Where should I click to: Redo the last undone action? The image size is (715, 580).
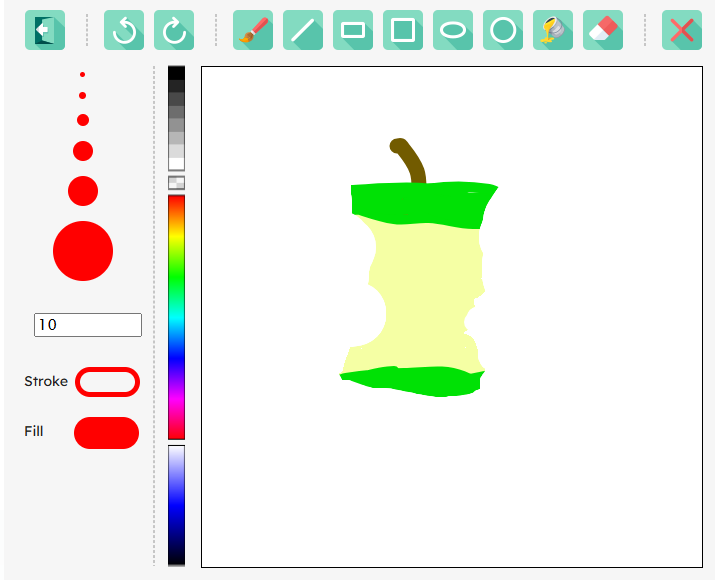click(174, 30)
